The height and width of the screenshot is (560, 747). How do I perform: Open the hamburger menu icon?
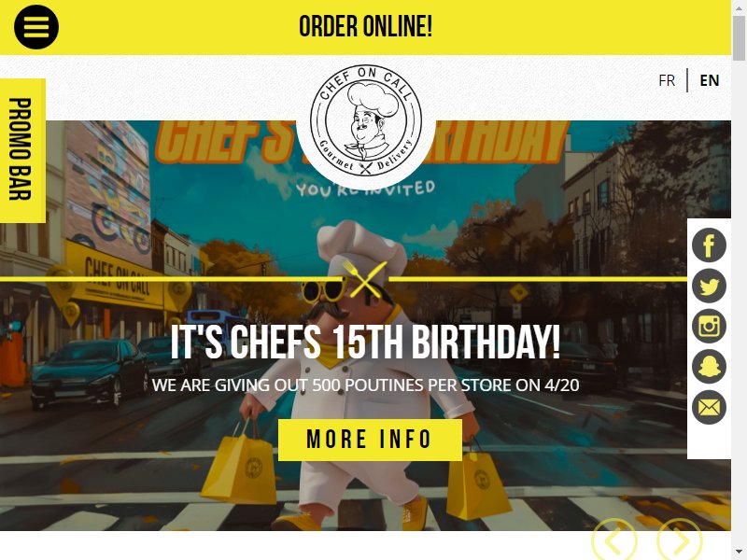36,27
